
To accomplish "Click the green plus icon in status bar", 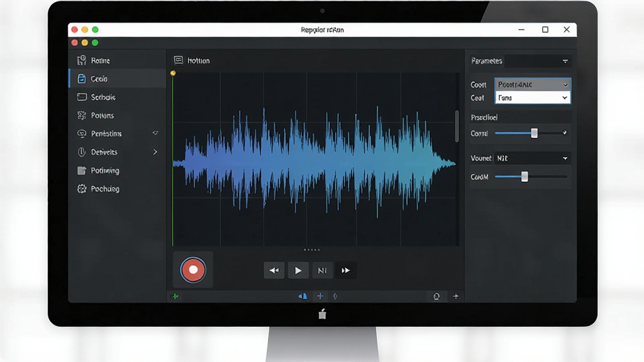I will (x=175, y=297).
